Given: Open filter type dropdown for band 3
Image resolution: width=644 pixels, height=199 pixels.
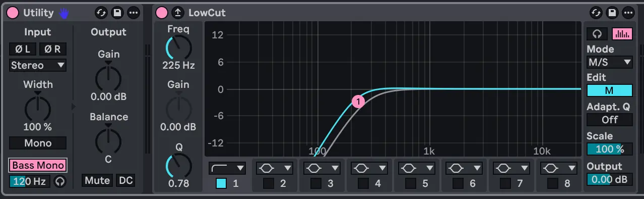Looking at the screenshot, I should pyautogui.click(x=321, y=168).
